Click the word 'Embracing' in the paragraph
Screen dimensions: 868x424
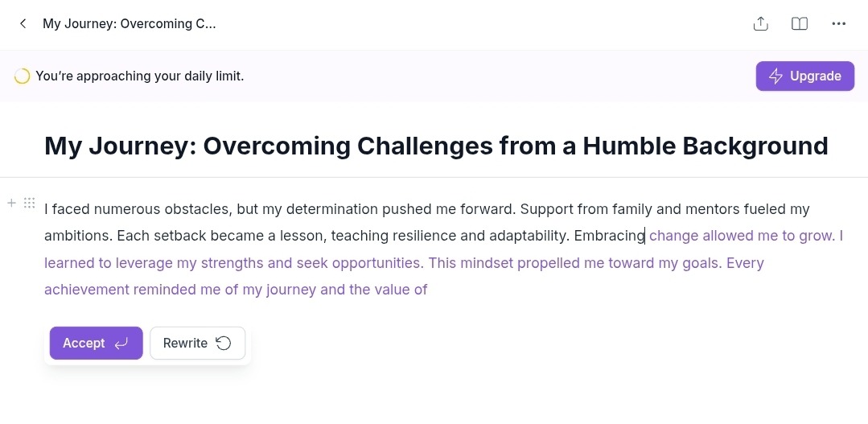pos(610,237)
